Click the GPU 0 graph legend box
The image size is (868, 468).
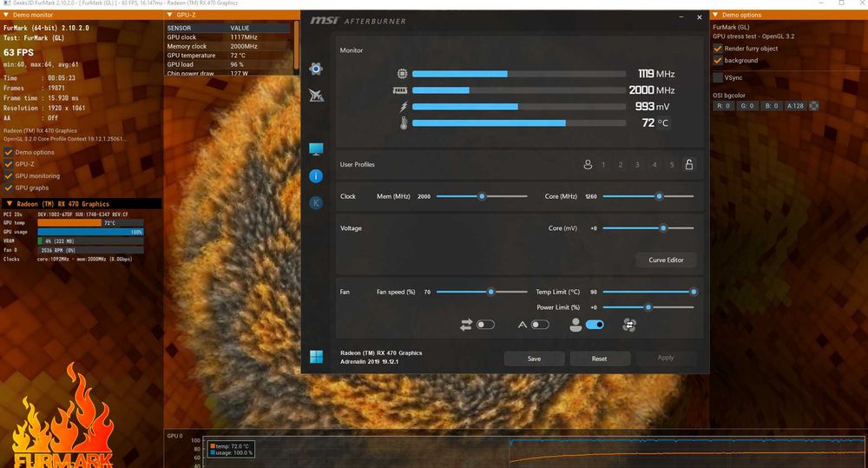point(232,449)
